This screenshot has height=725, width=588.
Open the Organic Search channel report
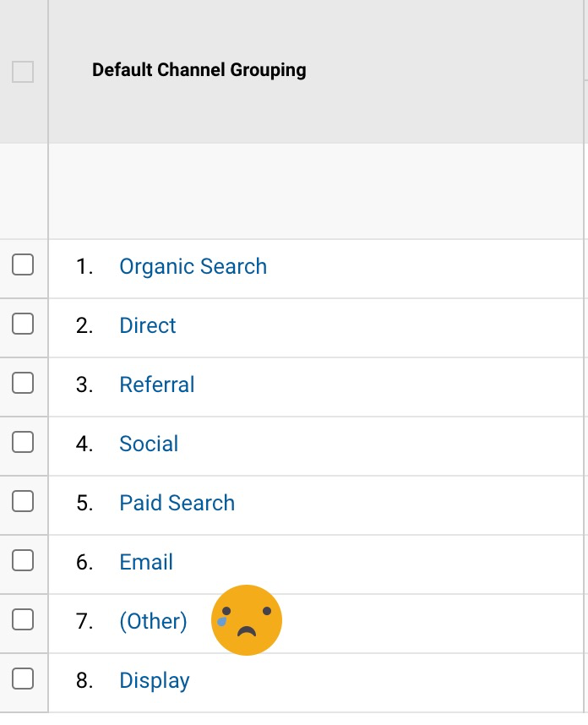[x=193, y=266]
